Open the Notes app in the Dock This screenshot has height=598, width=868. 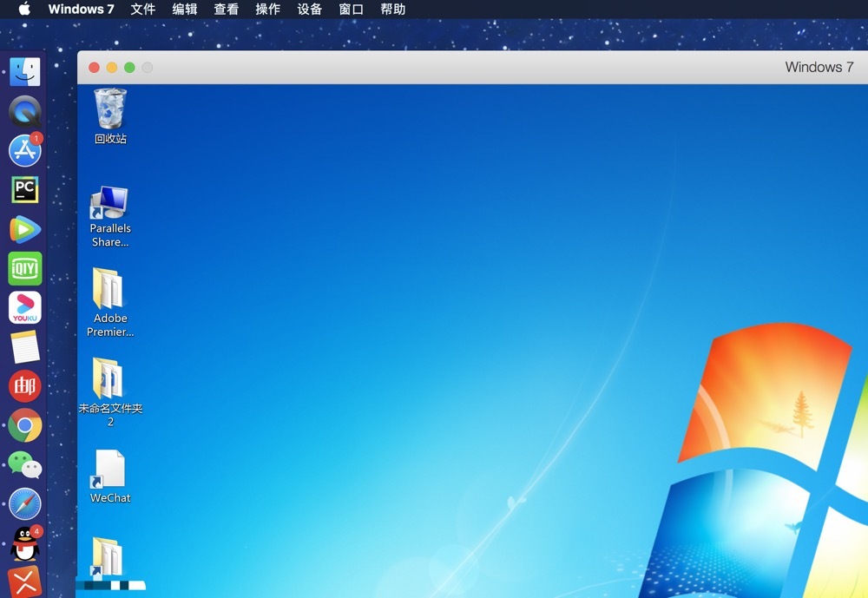[x=25, y=347]
